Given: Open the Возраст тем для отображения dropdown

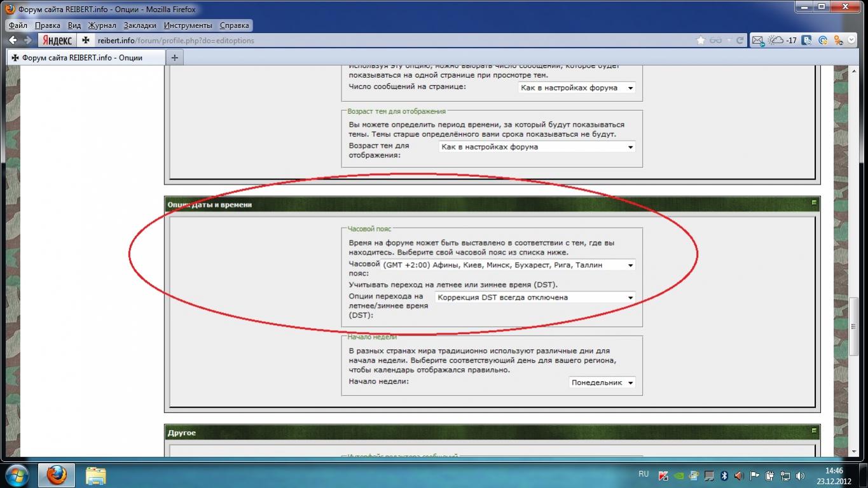Looking at the screenshot, I should tap(537, 147).
